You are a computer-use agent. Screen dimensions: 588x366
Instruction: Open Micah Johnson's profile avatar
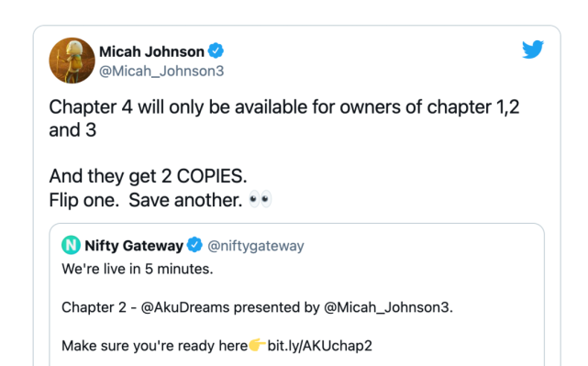click(72, 61)
